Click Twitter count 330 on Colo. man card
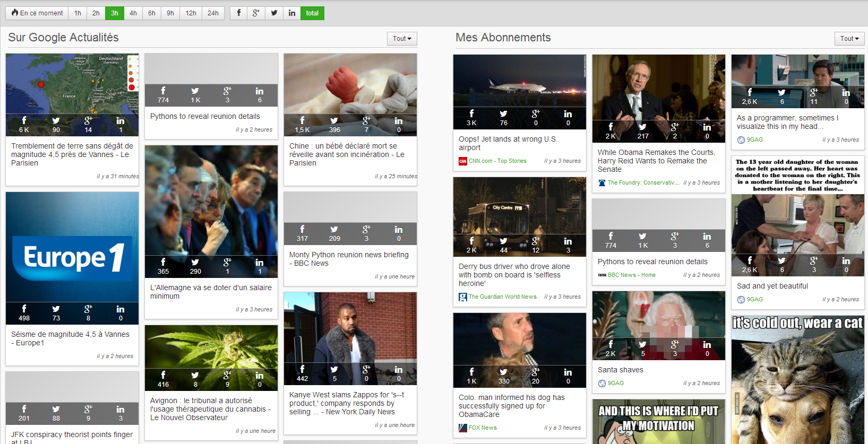Viewport: 868px width, 444px height. [x=504, y=376]
